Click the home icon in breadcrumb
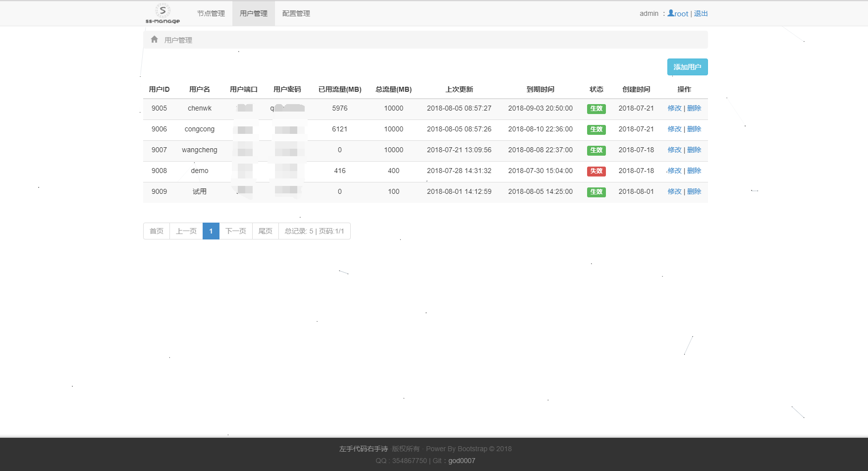The width and height of the screenshot is (868, 471). coord(154,40)
